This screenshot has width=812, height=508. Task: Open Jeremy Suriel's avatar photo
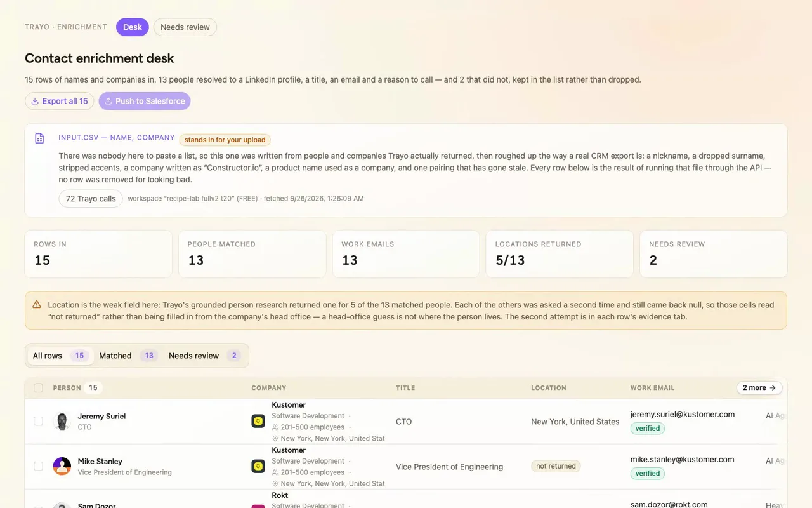pos(62,422)
